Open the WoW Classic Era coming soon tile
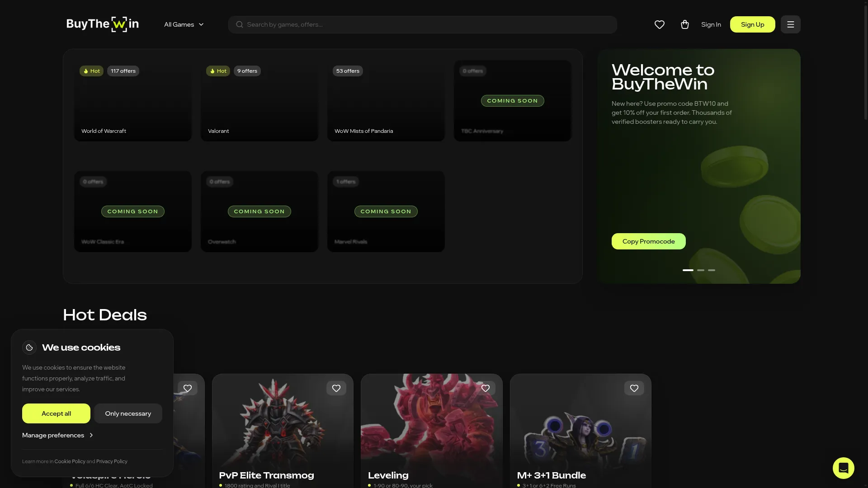868x488 pixels. pyautogui.click(x=133, y=211)
